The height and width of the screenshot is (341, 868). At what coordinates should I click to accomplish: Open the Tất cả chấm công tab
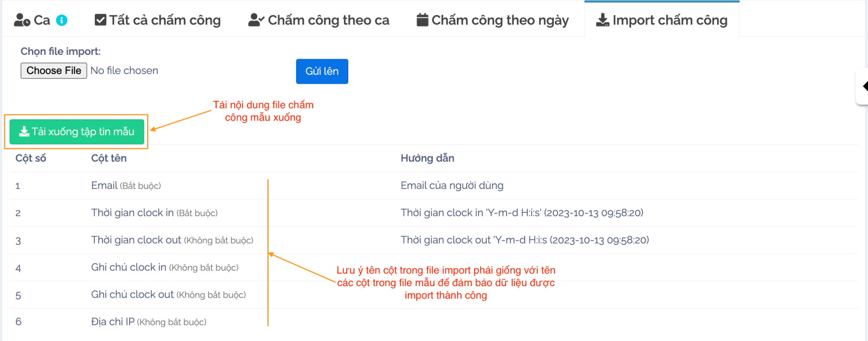pyautogui.click(x=165, y=20)
